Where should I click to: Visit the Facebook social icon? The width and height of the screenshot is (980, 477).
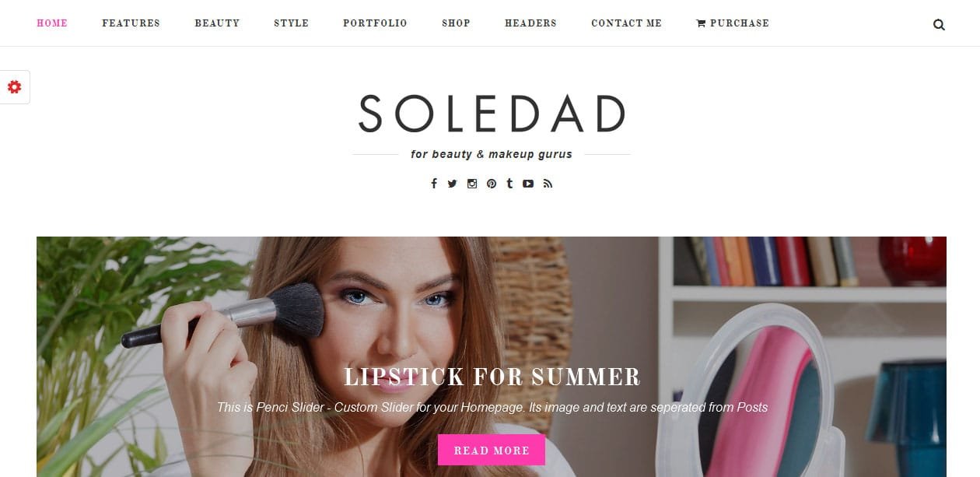point(434,184)
